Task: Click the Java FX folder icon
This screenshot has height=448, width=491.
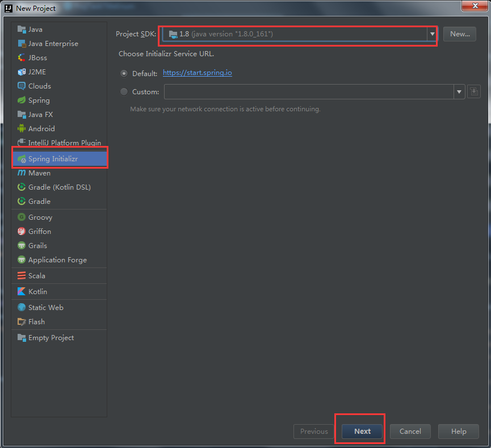Action: (22, 115)
